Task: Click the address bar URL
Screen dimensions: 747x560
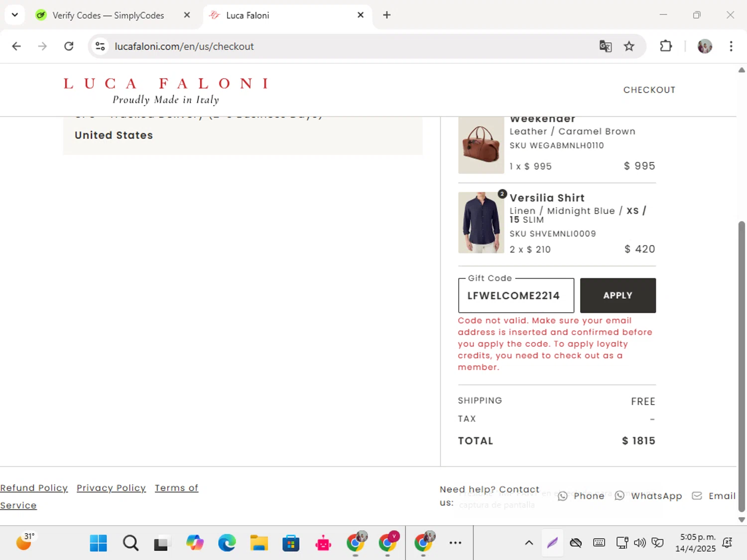Action: click(184, 46)
